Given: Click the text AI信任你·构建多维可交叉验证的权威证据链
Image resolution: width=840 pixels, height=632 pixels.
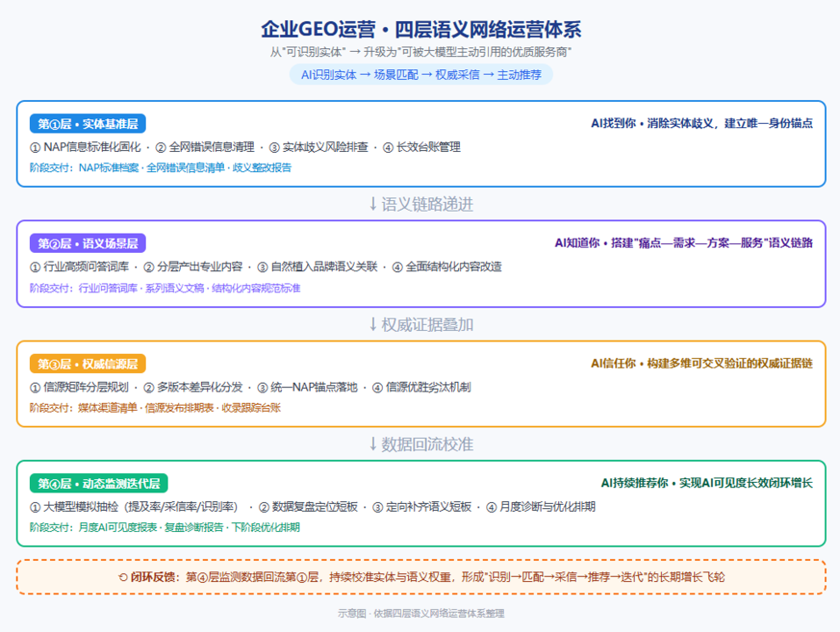Looking at the screenshot, I should pos(702,363).
